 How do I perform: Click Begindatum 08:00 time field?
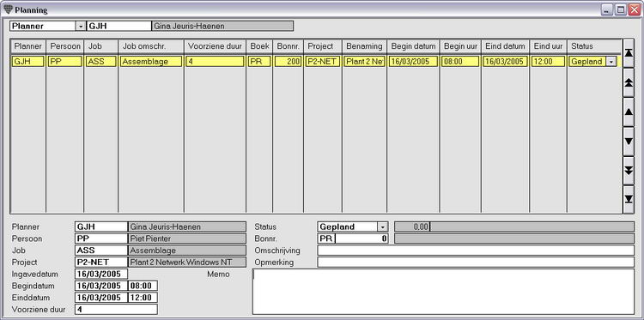point(143,286)
